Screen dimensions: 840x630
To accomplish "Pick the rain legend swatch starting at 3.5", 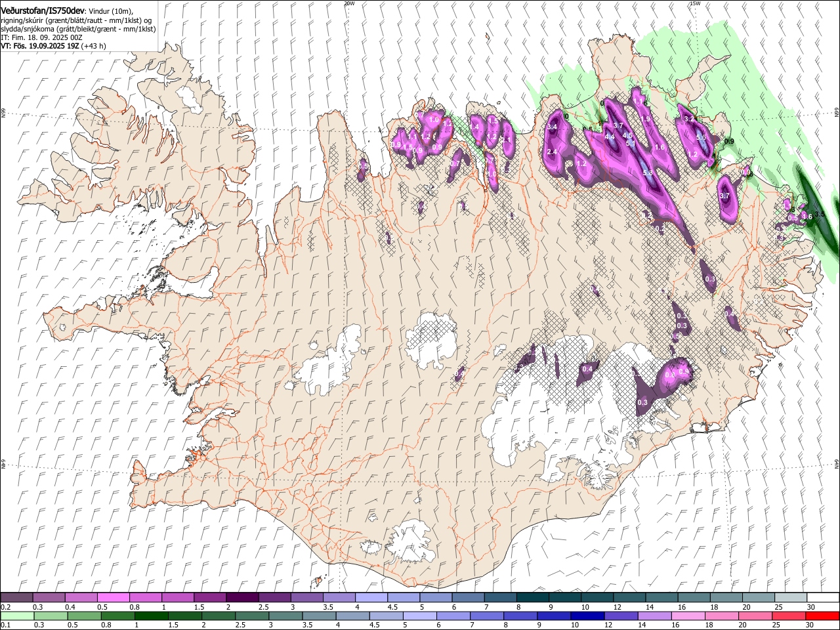I will 319,616.
